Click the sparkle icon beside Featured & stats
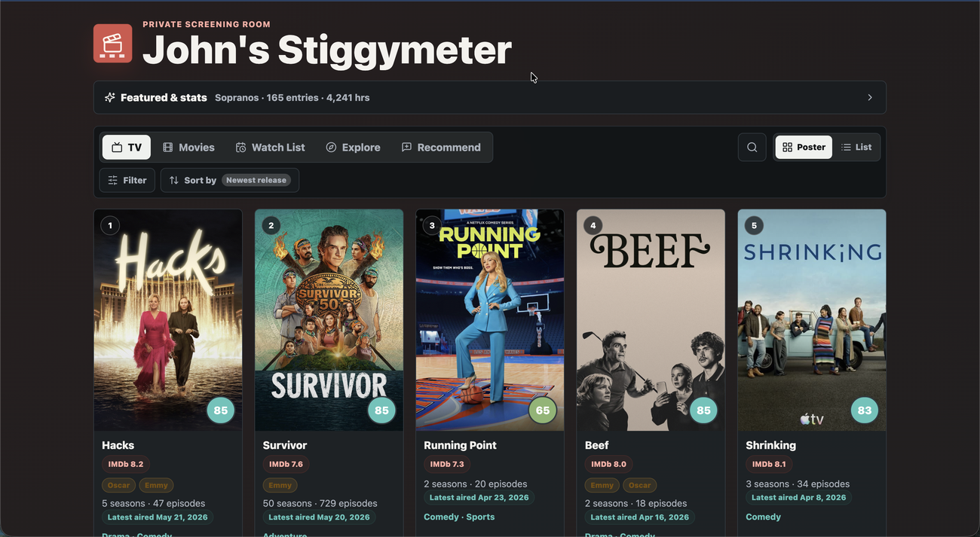980x537 pixels. (110, 98)
